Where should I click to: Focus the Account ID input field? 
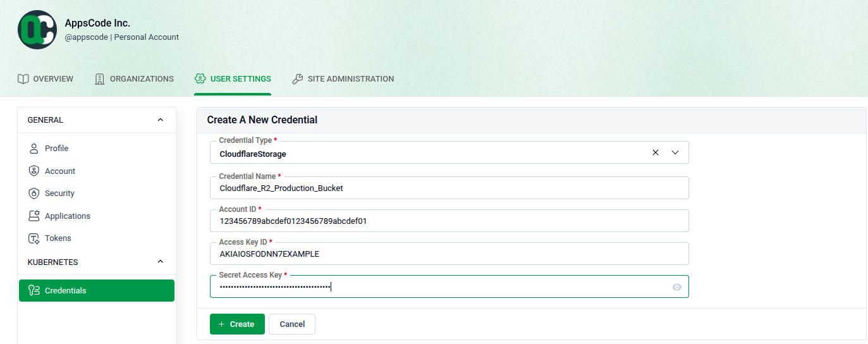pos(449,221)
